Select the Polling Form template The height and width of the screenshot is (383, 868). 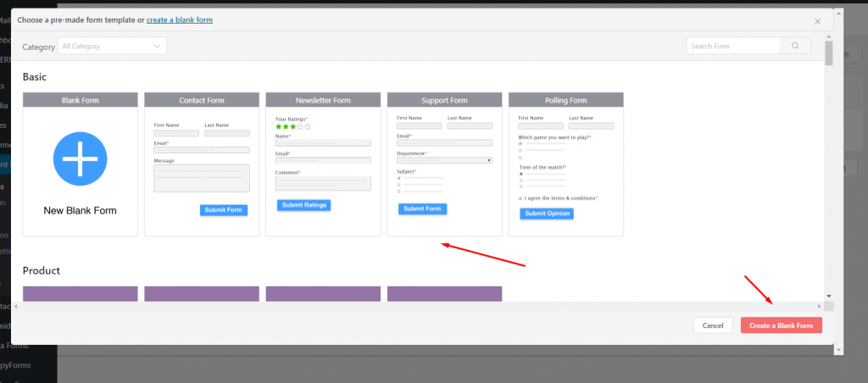(565, 164)
